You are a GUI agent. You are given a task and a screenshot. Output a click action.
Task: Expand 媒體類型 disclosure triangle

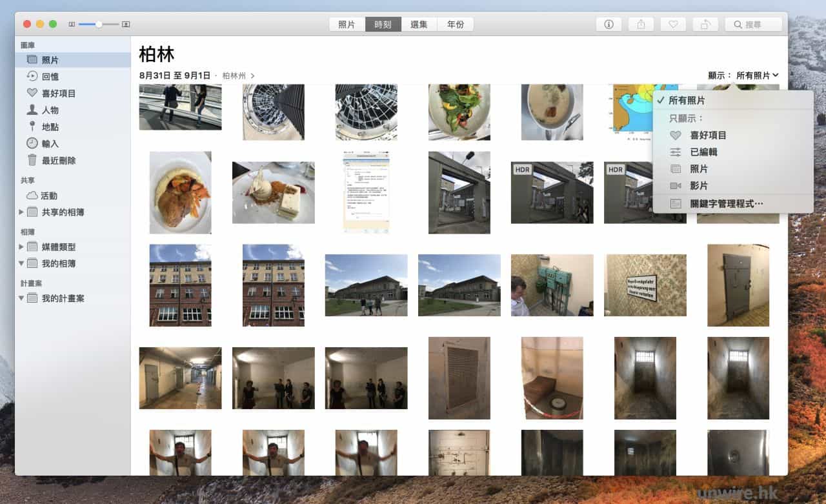click(21, 247)
